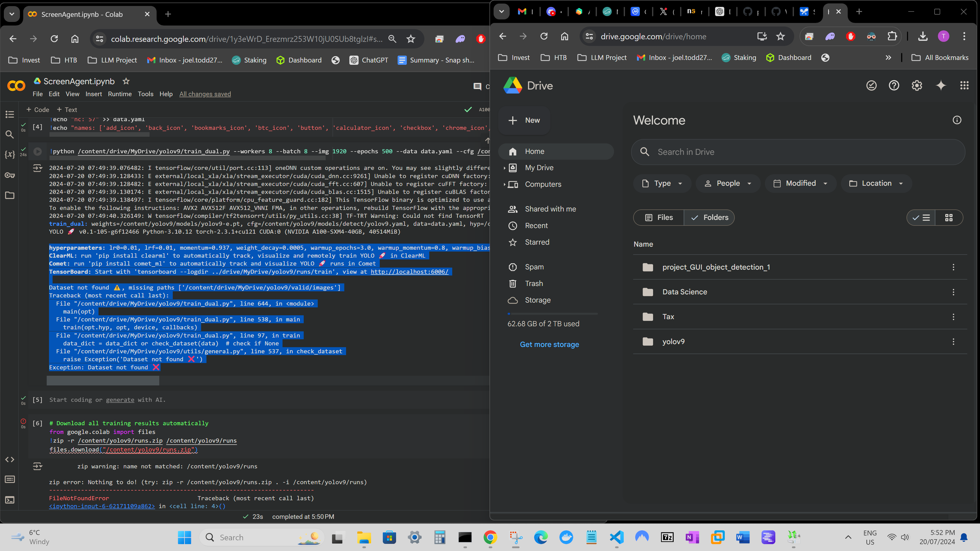Enable the Files filter chip
Viewport: 980px width, 551px height.
click(658, 218)
